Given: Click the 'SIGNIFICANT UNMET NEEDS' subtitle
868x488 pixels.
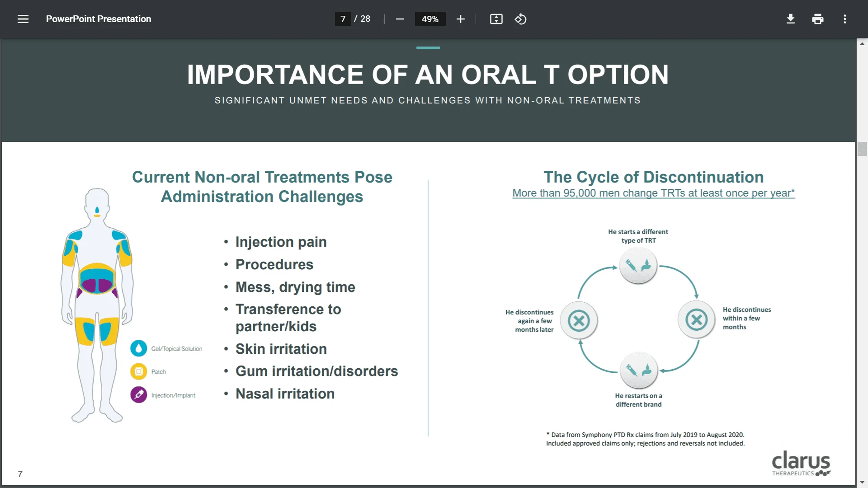Looking at the screenshot, I should click(x=428, y=100).
